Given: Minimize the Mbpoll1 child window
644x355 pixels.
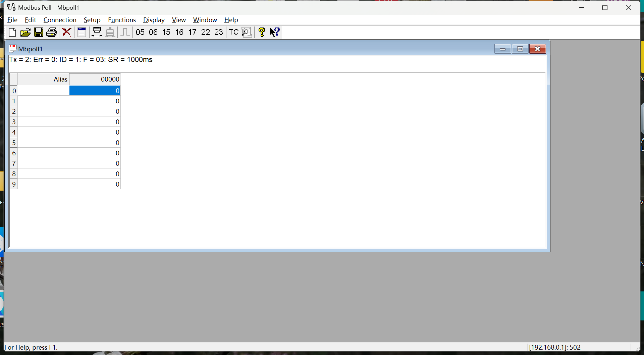Looking at the screenshot, I should pyautogui.click(x=502, y=49).
